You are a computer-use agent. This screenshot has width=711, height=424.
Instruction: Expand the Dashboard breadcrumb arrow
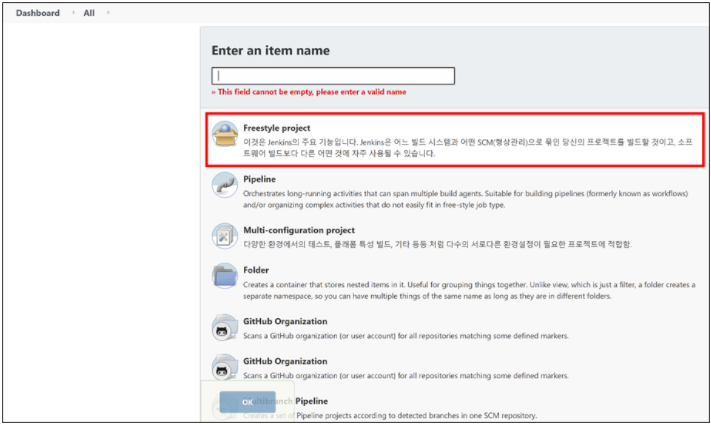coord(73,13)
